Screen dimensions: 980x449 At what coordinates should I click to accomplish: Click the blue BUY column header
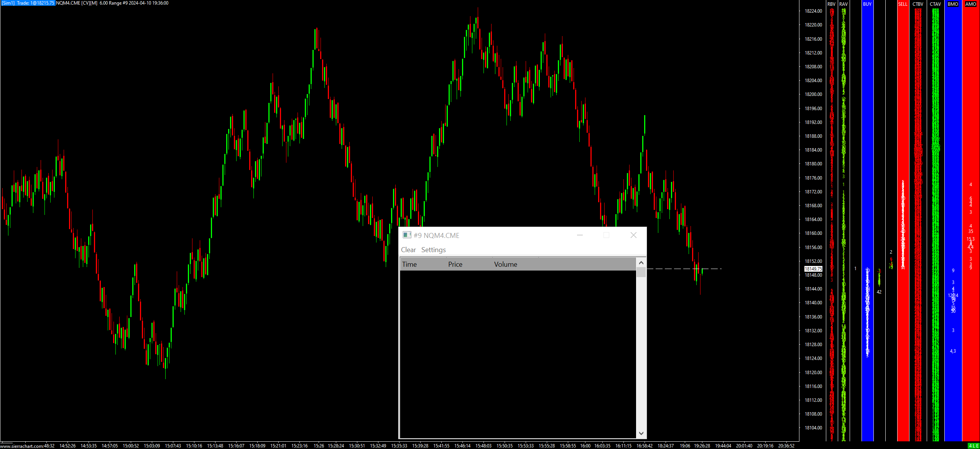(867, 4)
